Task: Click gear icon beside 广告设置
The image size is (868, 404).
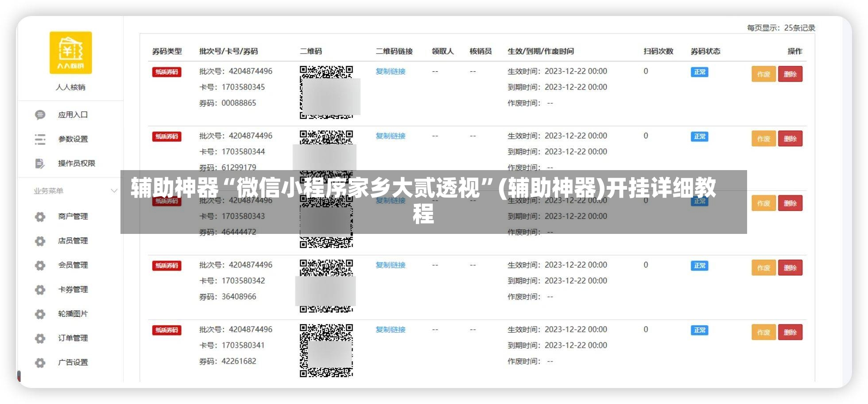Action: pyautogui.click(x=40, y=363)
